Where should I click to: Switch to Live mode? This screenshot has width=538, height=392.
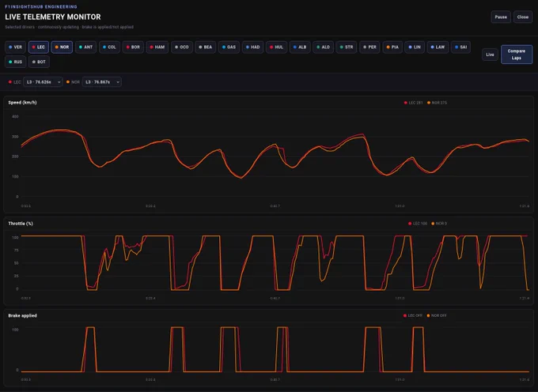(x=490, y=55)
